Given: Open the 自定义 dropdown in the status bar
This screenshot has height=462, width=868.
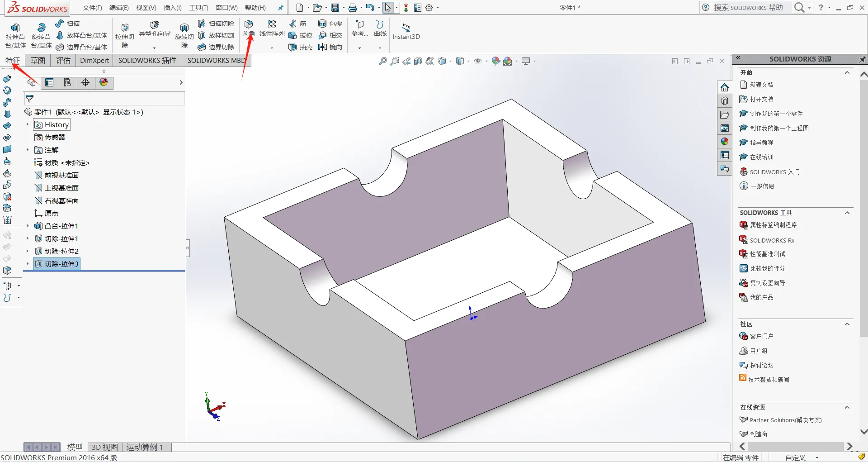Looking at the screenshot, I should click(x=817, y=457).
